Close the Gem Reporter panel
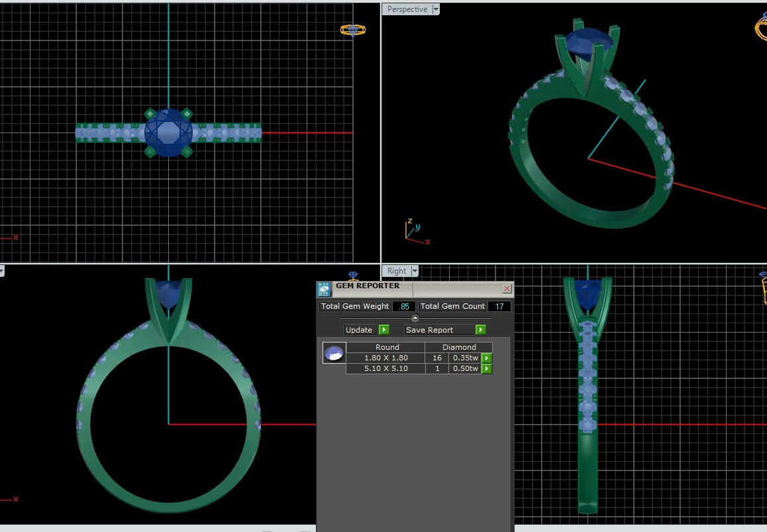The width and height of the screenshot is (767, 532). 507,289
